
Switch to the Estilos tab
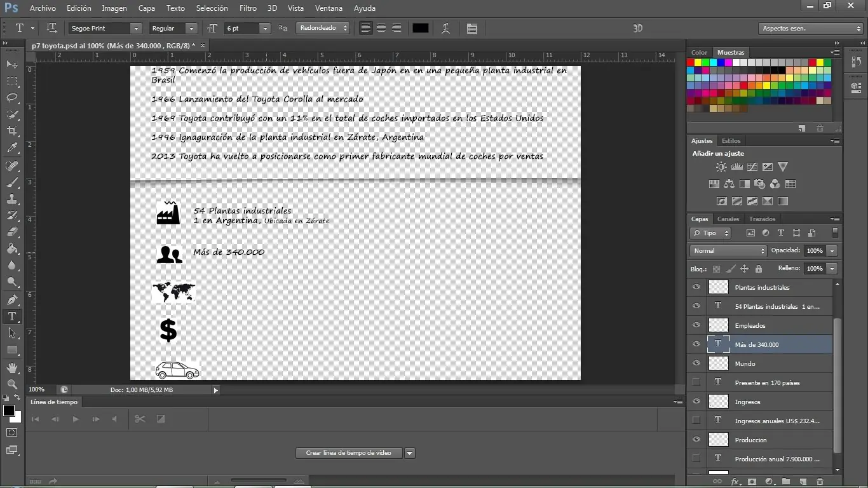pyautogui.click(x=731, y=141)
